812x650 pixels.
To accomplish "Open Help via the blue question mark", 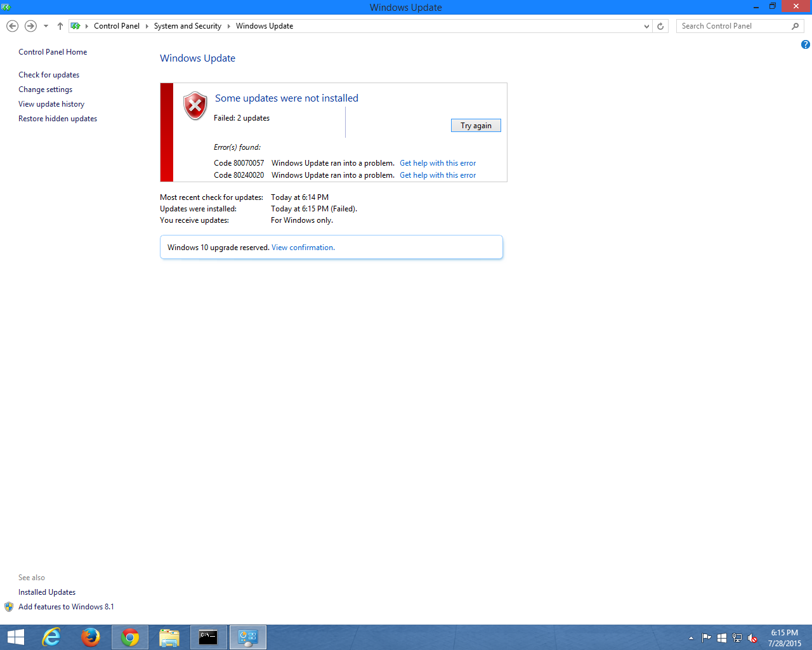I will [805, 44].
